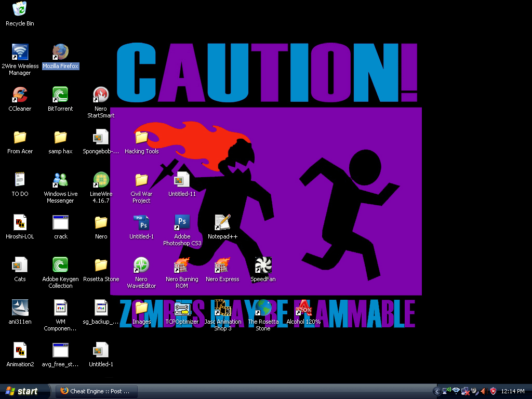Click the Notepad++ desktop icon

click(222, 222)
